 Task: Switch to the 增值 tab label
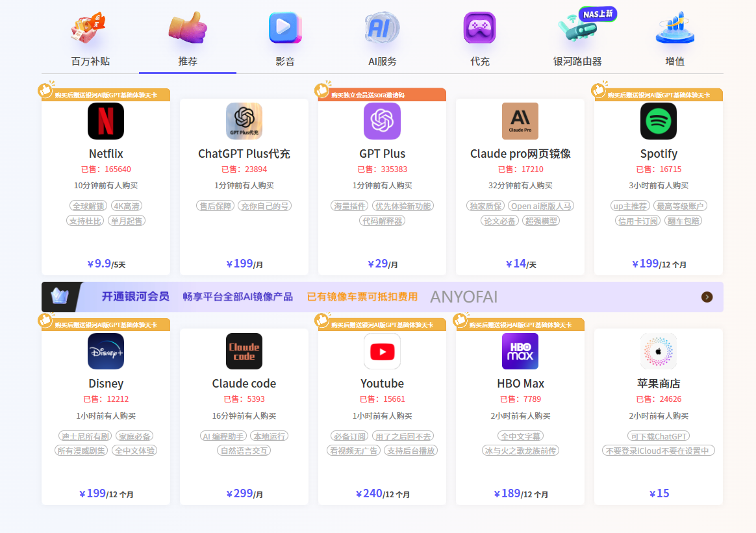[x=675, y=61]
